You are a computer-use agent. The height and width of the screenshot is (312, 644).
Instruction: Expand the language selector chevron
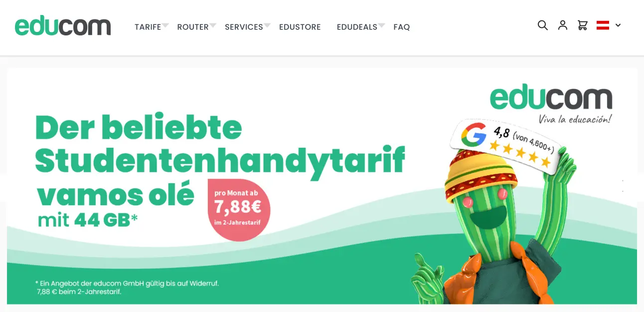[x=618, y=25]
